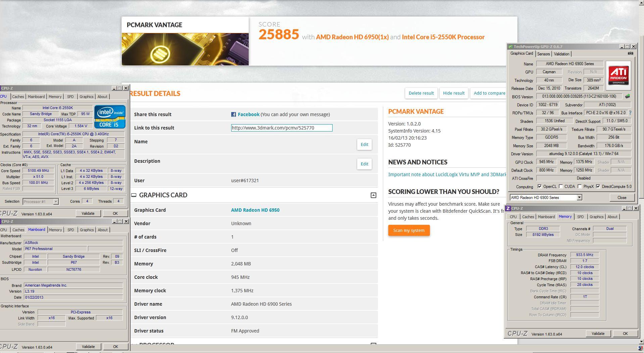Click the Core Speed value 5100.49 MHz

(x=38, y=170)
